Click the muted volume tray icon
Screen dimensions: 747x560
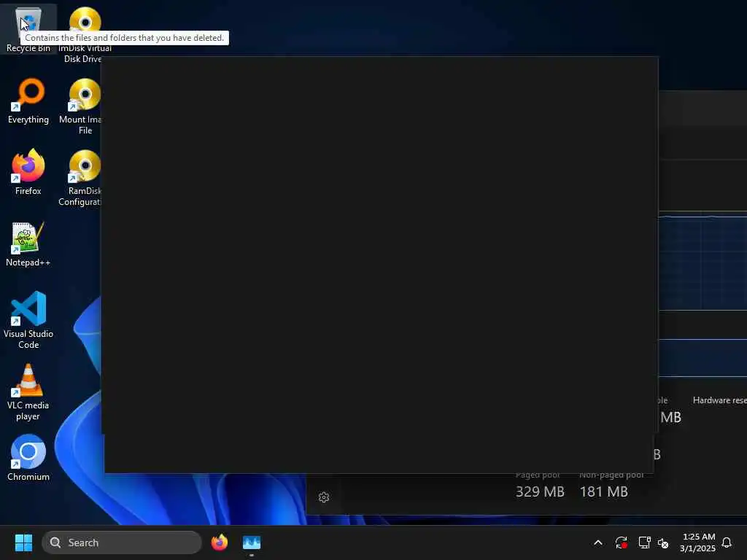[663, 542]
